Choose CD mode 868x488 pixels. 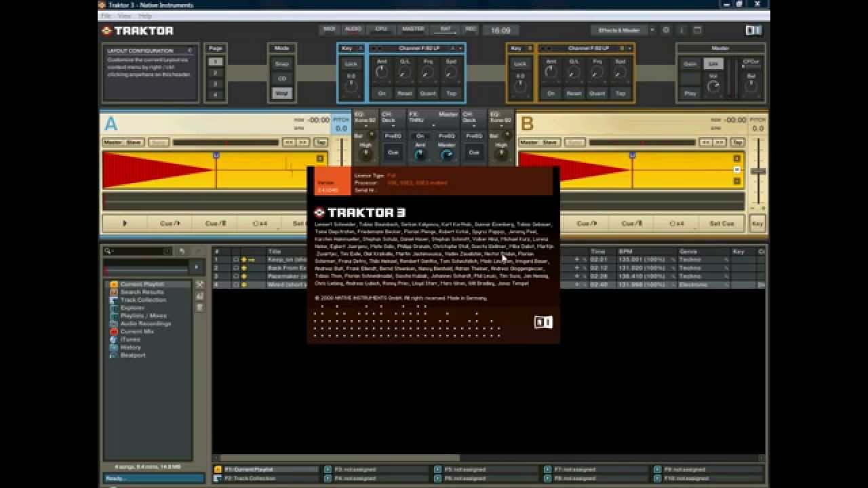point(282,79)
